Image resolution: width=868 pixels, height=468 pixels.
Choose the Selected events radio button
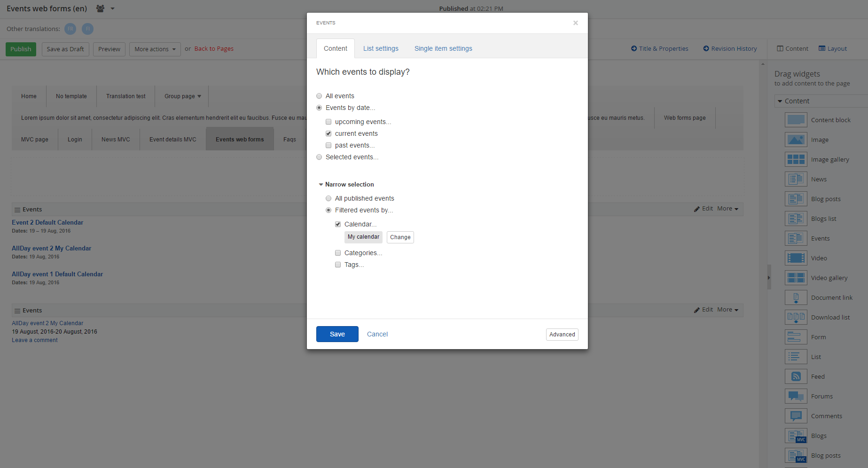click(319, 157)
